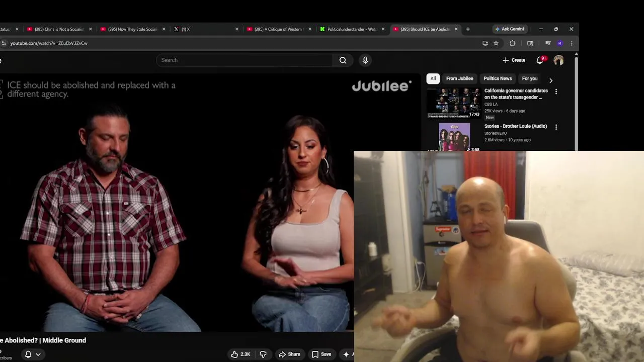This screenshot has height=362, width=644.
Task: Select the Politics News filter chip
Action: coord(498,78)
